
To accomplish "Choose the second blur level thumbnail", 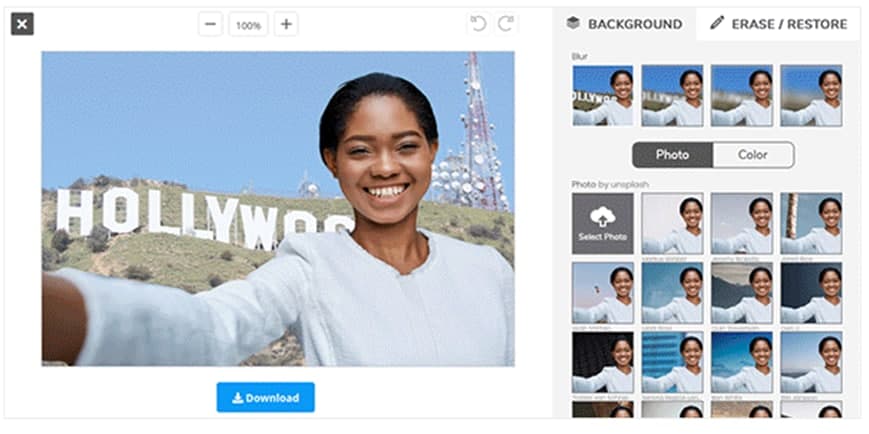I will point(672,95).
